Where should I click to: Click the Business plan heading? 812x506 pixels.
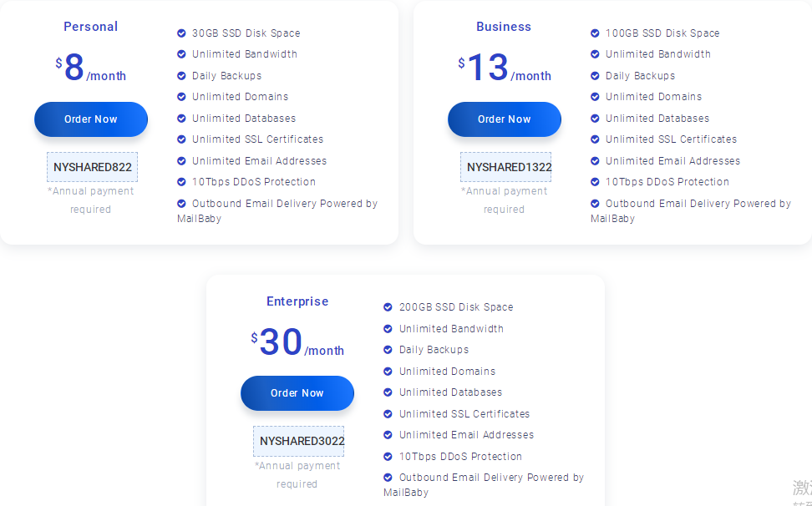tap(504, 27)
